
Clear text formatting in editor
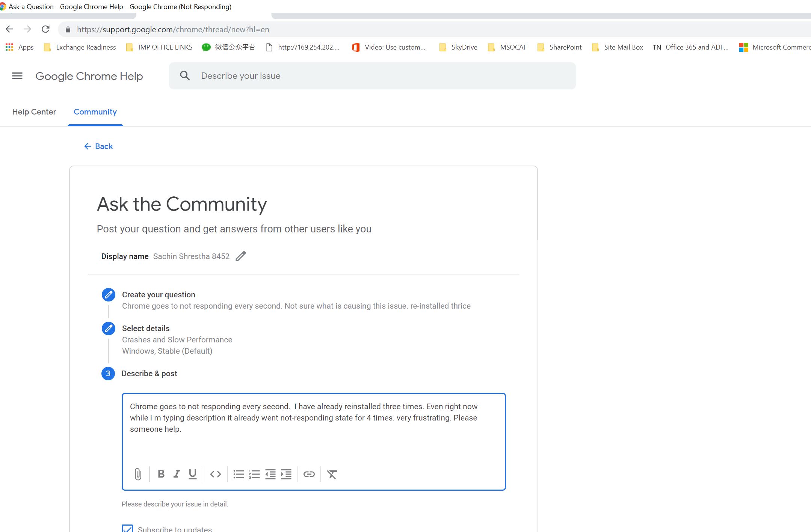pos(332,474)
